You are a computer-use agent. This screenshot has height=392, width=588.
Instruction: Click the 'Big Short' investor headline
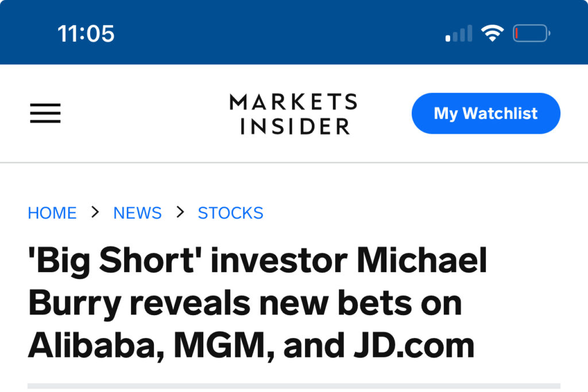(257, 303)
